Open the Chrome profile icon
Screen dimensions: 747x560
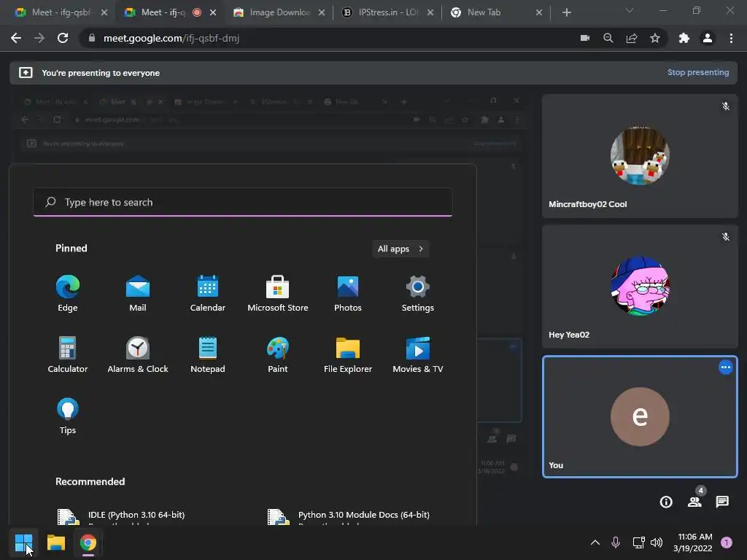click(708, 38)
